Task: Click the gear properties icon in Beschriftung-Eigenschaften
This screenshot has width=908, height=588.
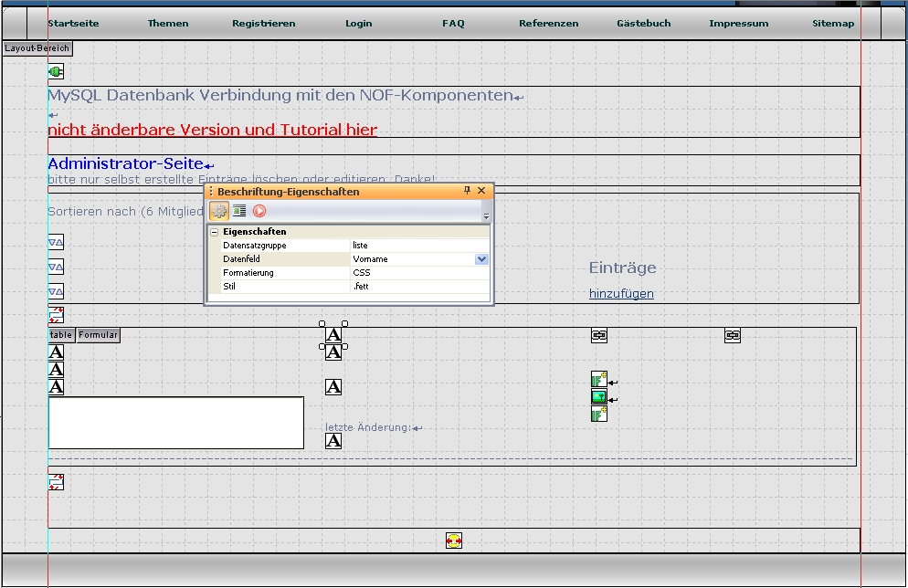Action: pyautogui.click(x=219, y=211)
